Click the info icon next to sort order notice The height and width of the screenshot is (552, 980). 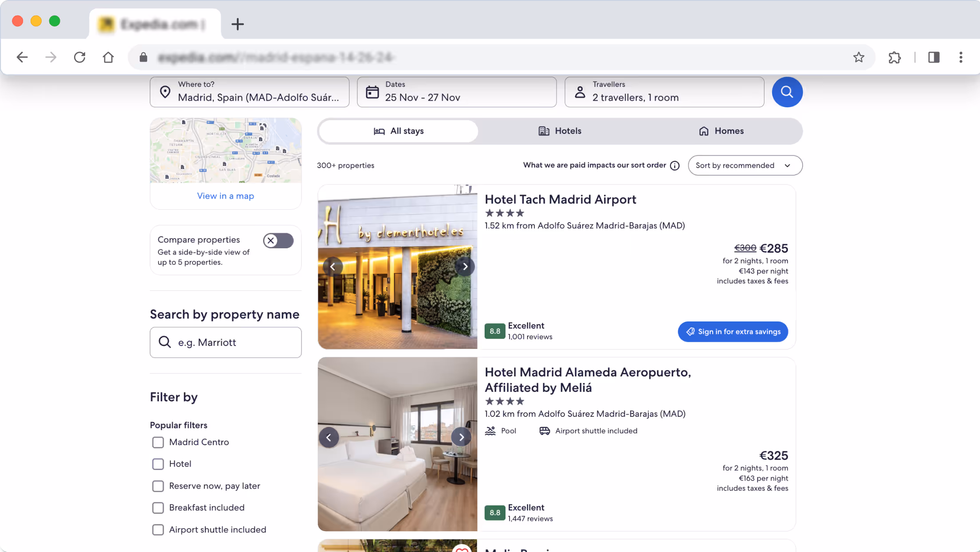(x=674, y=165)
